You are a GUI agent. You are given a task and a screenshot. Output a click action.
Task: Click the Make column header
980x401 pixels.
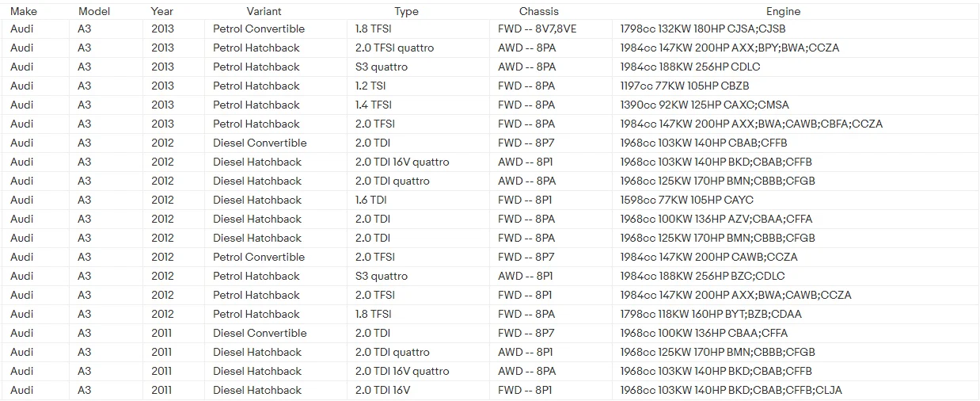pyautogui.click(x=24, y=11)
